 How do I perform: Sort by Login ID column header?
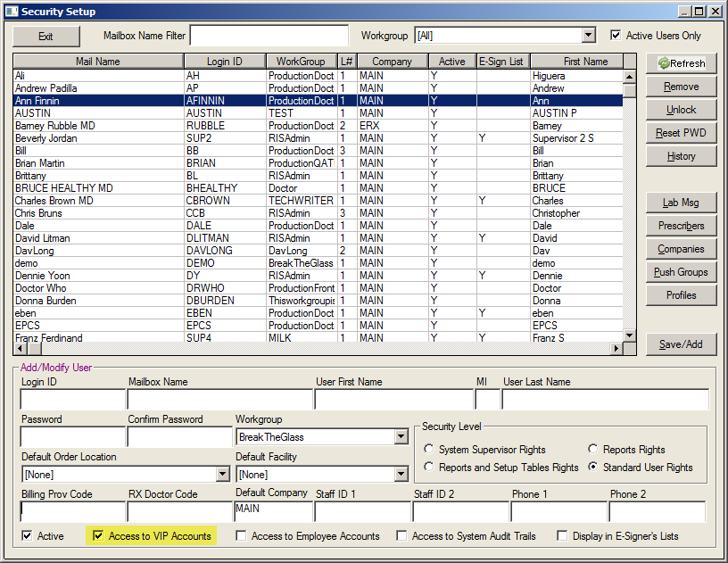[225, 62]
